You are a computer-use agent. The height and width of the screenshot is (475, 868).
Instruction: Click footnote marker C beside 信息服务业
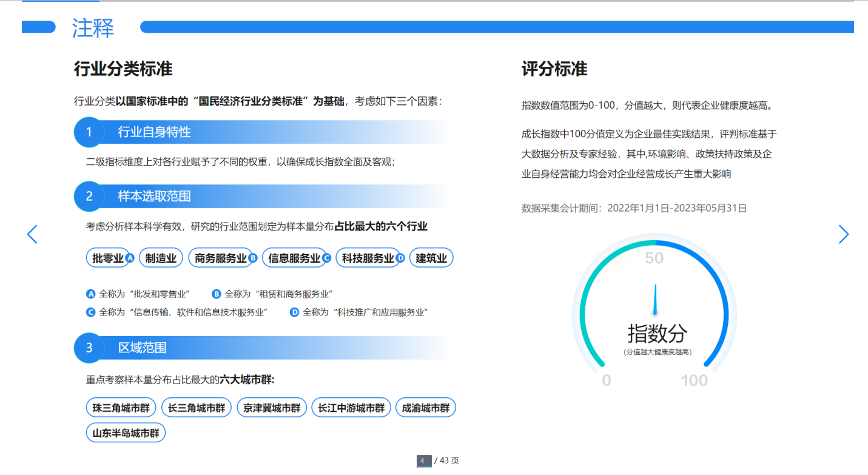point(326,258)
